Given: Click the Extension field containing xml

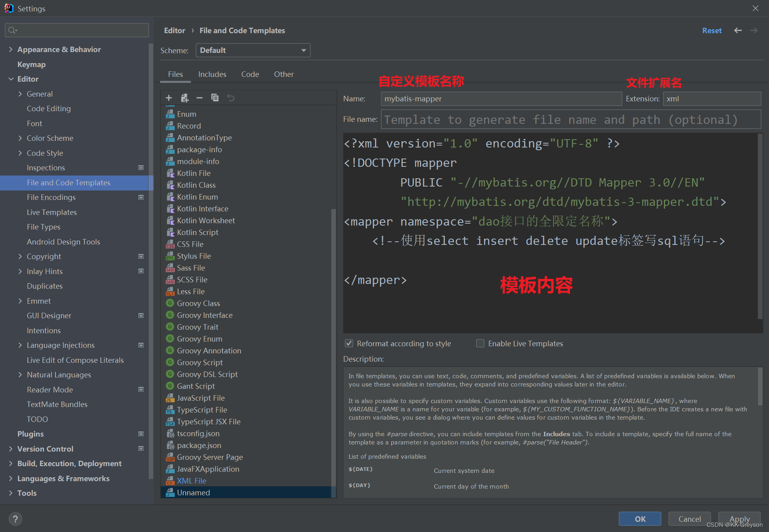Looking at the screenshot, I should coord(712,99).
